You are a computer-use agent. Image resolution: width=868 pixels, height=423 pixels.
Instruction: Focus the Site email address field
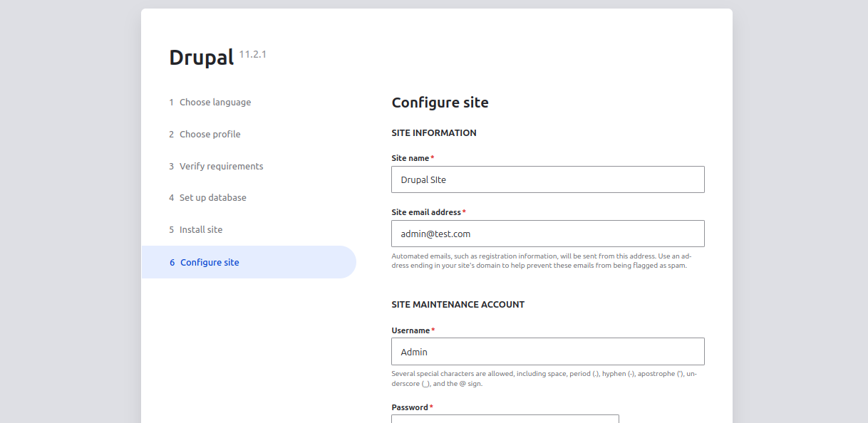547,234
